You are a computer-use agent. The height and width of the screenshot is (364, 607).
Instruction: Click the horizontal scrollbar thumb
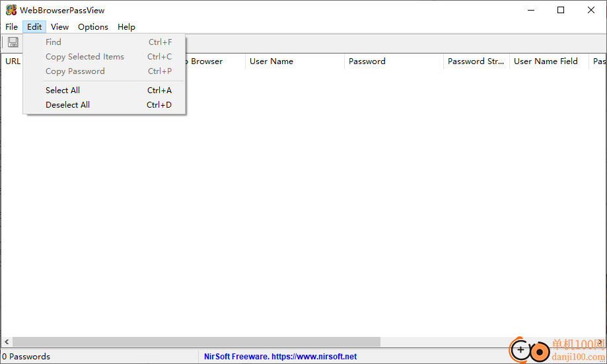pos(197,342)
